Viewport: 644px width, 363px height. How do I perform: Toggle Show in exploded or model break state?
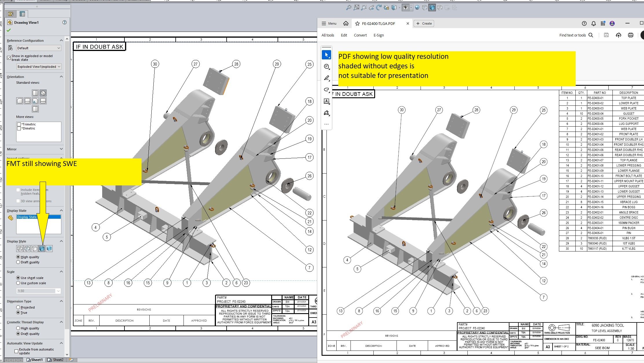pos(9,58)
